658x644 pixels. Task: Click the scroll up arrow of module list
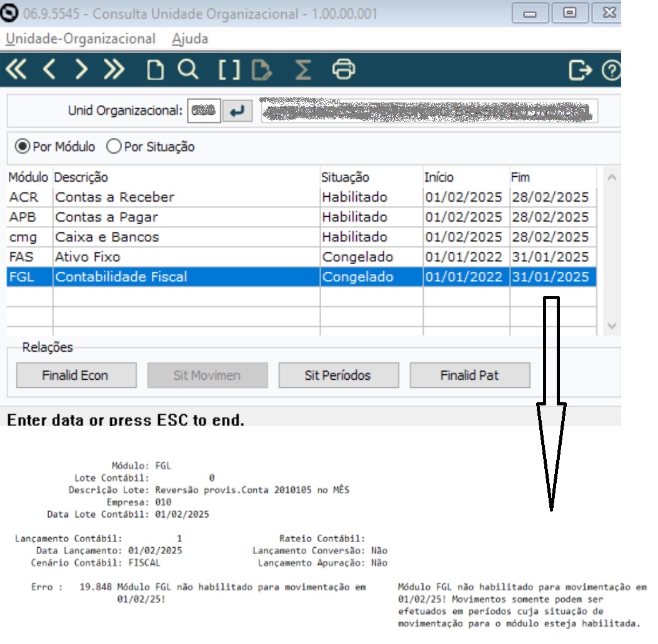click(x=612, y=177)
